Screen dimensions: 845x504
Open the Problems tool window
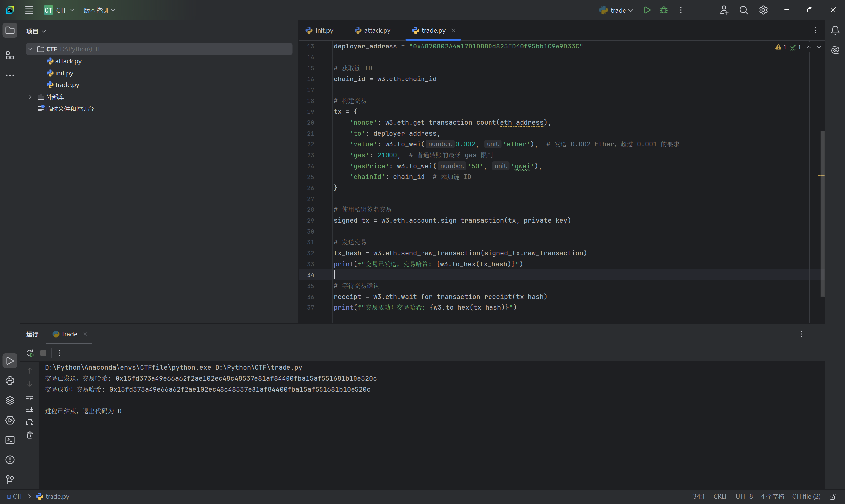(10, 460)
